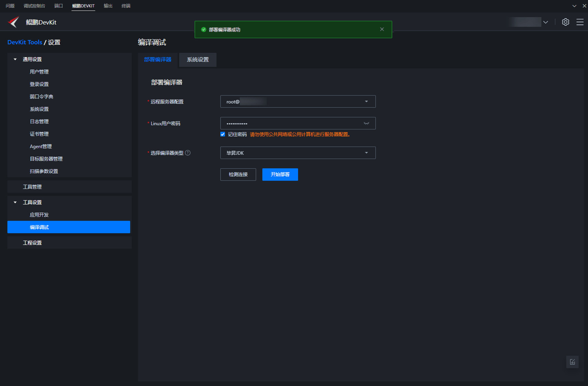Open the compiler type dropdown showing 毕昇JDK

tap(298, 153)
